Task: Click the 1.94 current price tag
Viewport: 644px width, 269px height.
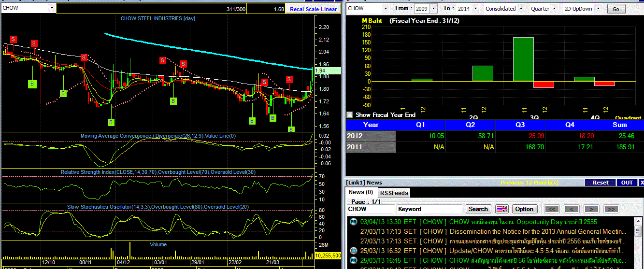Action: point(327,71)
